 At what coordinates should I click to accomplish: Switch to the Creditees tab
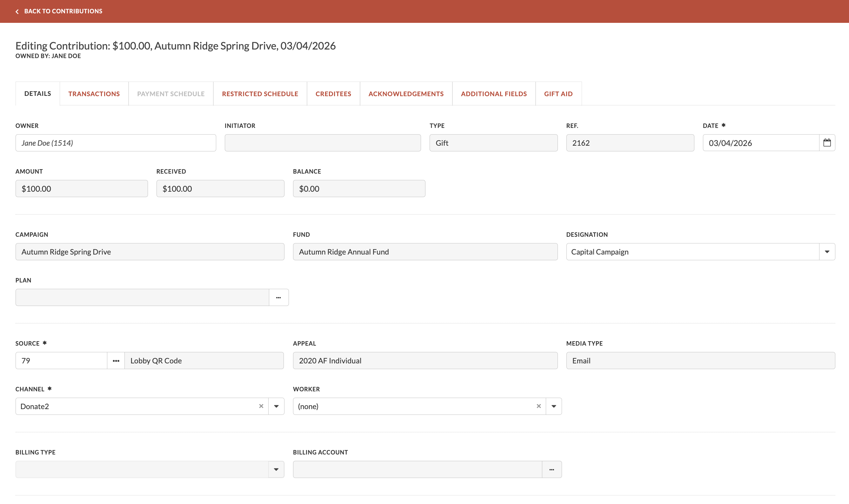pyautogui.click(x=333, y=94)
